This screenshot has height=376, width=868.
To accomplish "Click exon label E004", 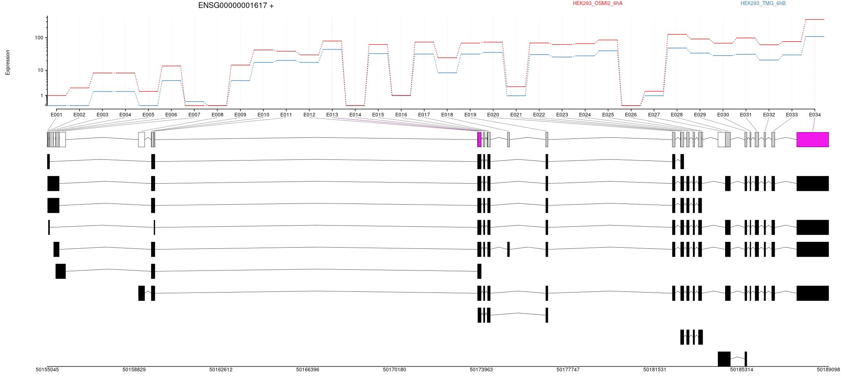I will pos(125,115).
